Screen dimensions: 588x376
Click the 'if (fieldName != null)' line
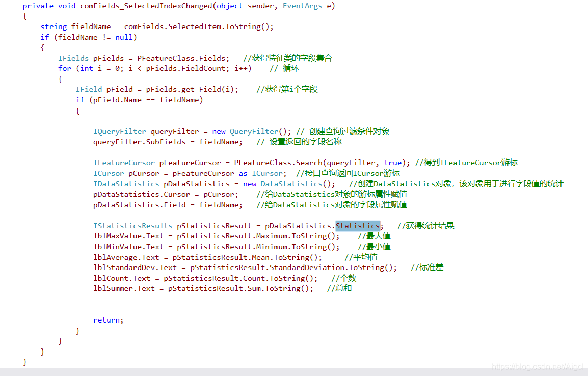tap(89, 37)
